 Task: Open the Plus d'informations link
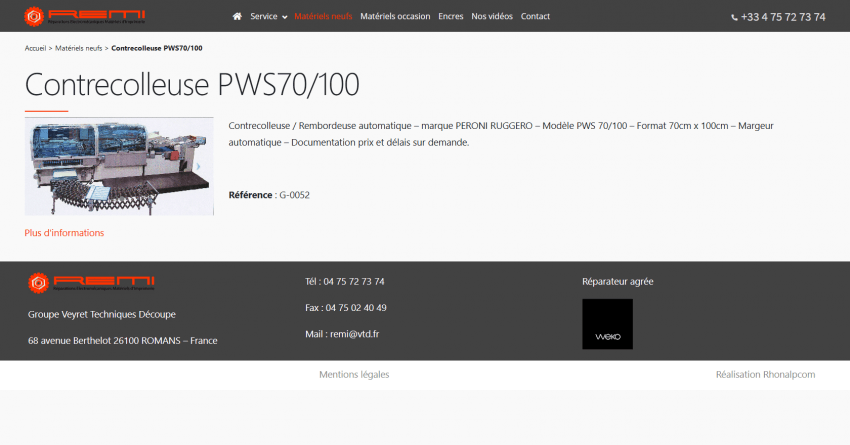pos(64,233)
